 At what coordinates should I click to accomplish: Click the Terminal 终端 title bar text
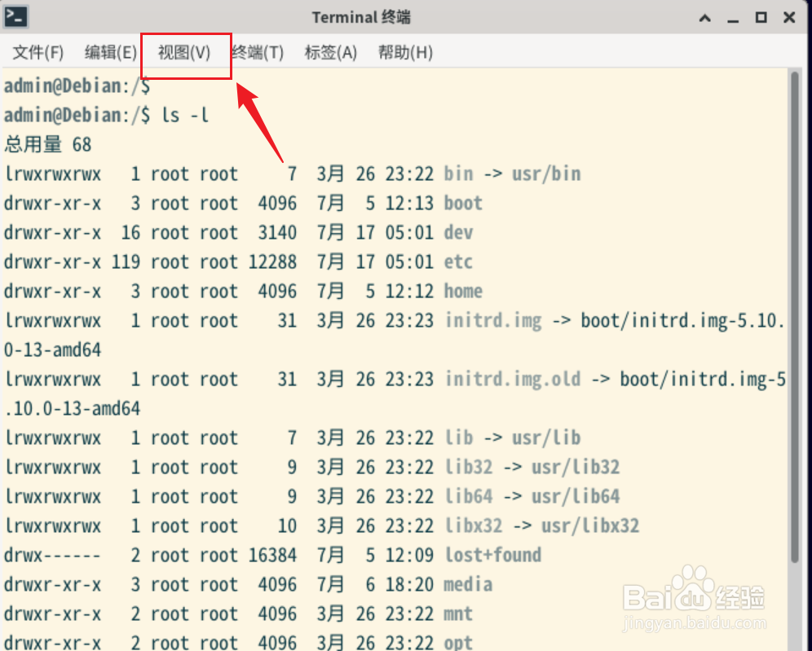[361, 16]
